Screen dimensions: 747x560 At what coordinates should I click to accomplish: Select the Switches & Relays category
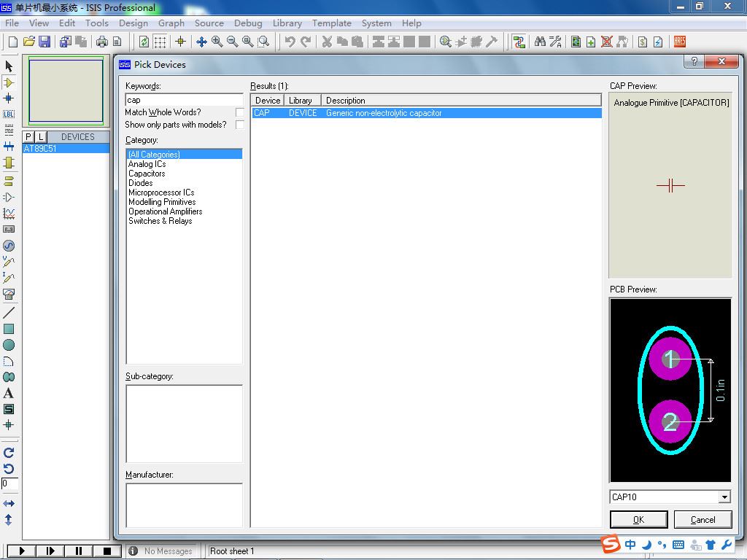(x=160, y=221)
